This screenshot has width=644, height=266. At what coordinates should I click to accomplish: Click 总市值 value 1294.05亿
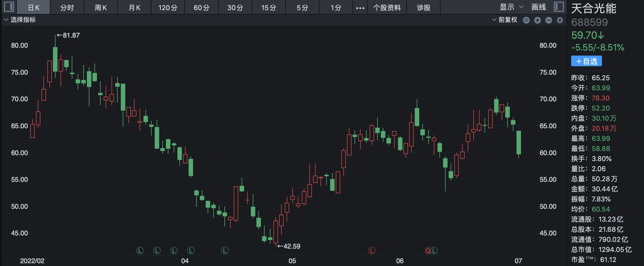[x=615, y=249]
